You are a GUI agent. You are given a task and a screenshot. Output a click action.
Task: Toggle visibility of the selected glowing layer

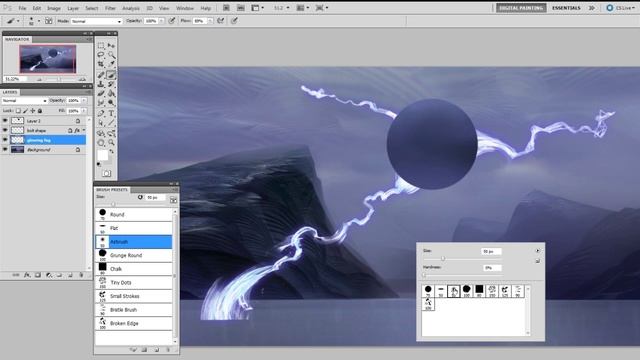click(5, 140)
